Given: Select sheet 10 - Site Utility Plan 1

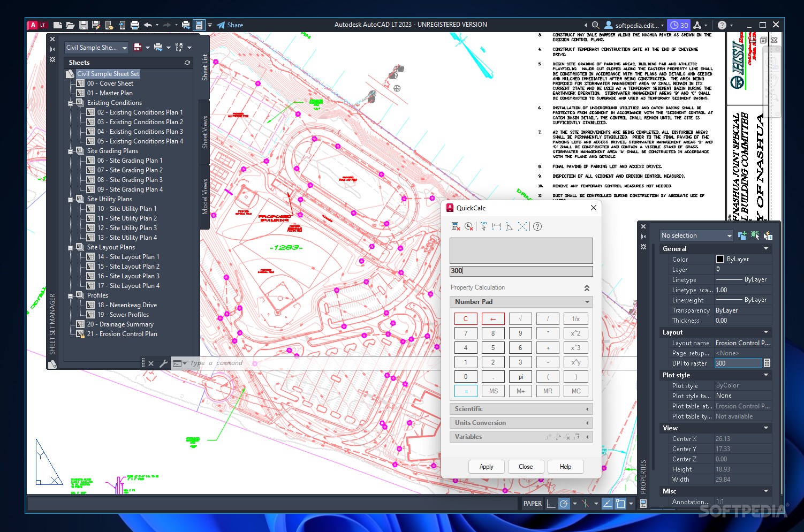Looking at the screenshot, I should tap(127, 209).
